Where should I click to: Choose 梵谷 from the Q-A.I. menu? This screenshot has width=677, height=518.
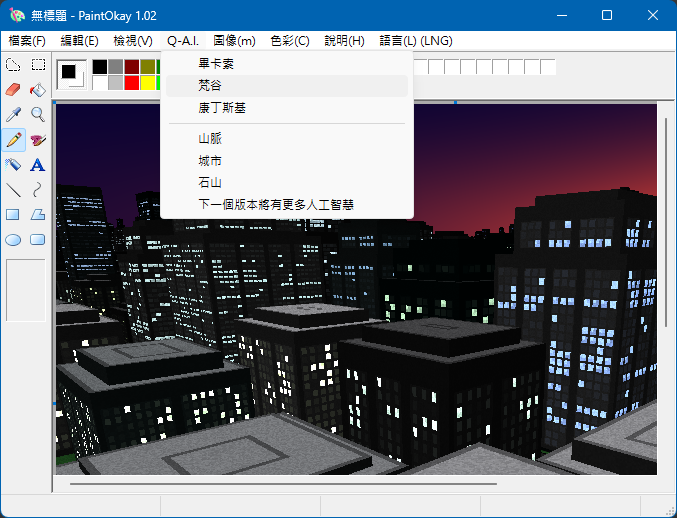pos(210,86)
